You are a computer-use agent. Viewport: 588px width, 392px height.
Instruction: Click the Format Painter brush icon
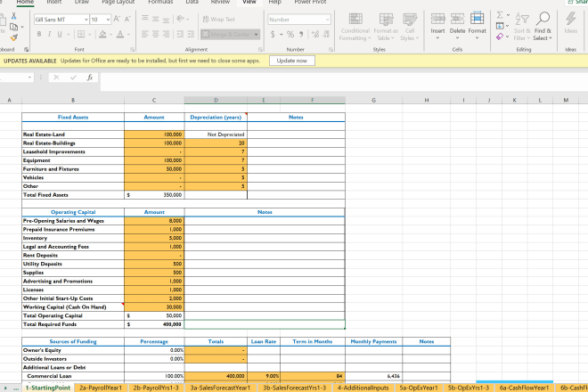[14, 37]
